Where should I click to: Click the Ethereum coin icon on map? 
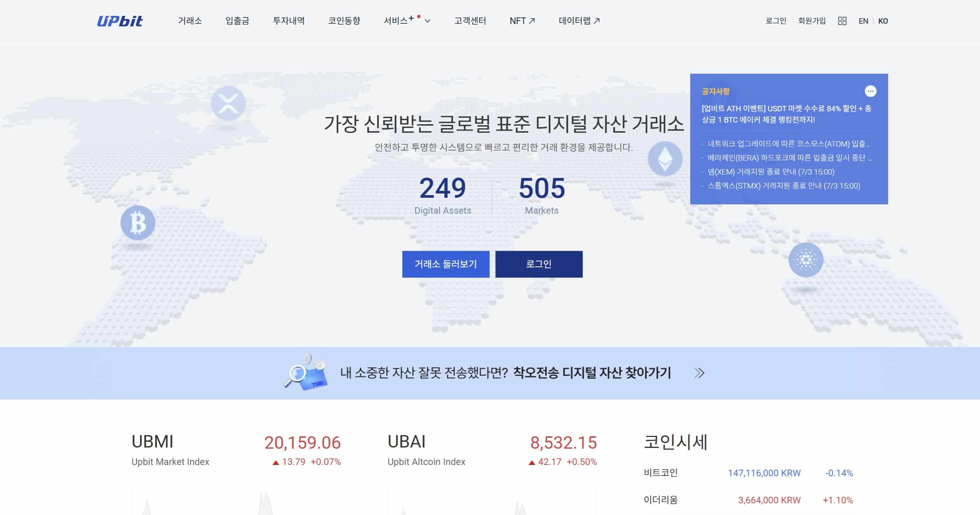(665, 159)
